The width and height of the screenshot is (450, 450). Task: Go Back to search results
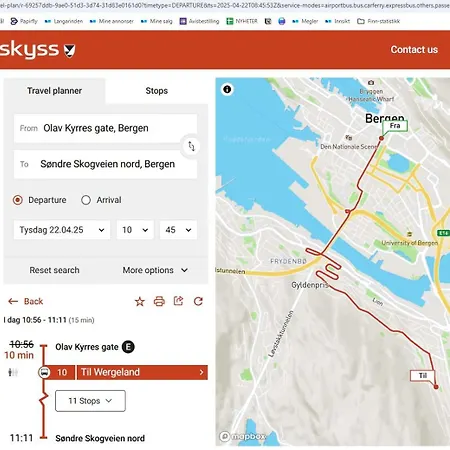tap(26, 301)
